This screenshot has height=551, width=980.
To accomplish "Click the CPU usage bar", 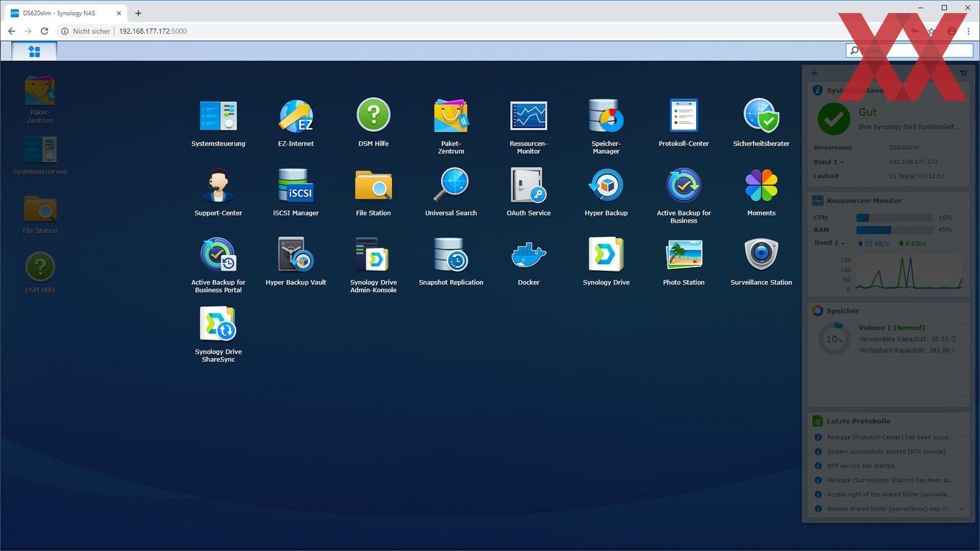I will [894, 218].
